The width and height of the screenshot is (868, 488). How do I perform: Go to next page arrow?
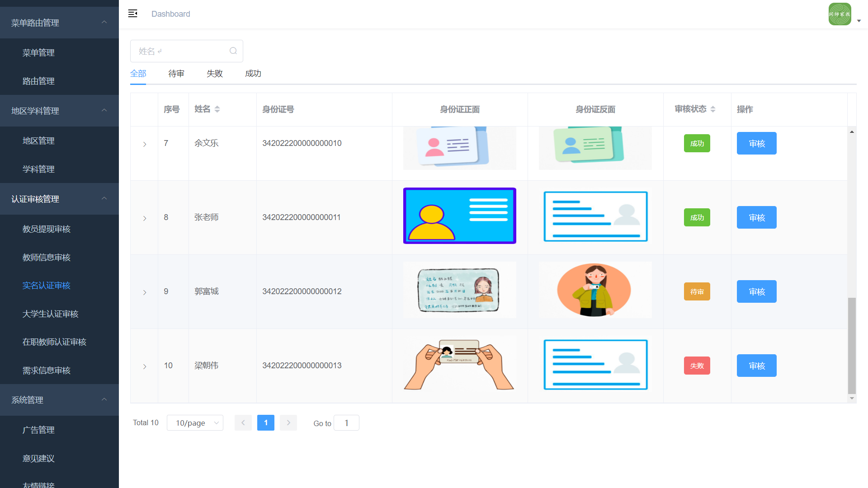click(288, 422)
